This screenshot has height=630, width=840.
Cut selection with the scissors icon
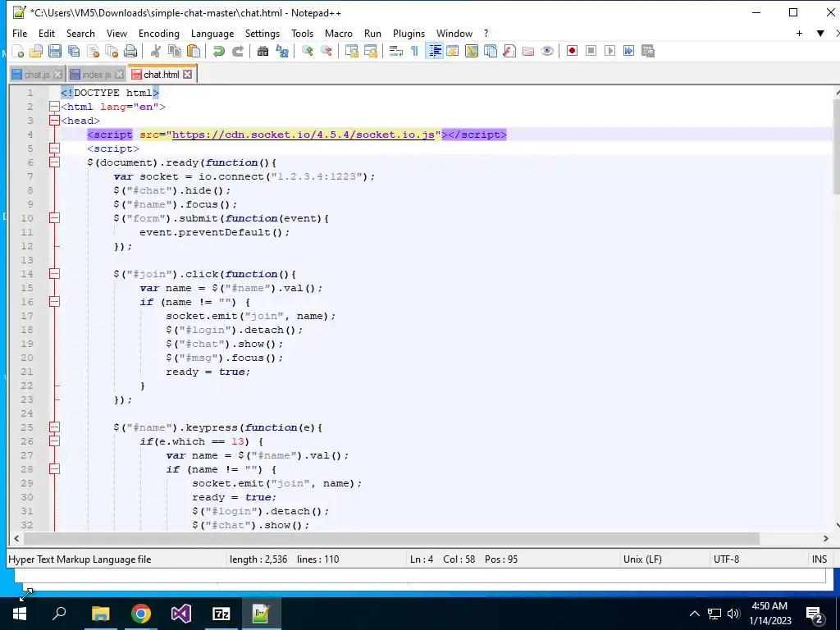(x=156, y=51)
